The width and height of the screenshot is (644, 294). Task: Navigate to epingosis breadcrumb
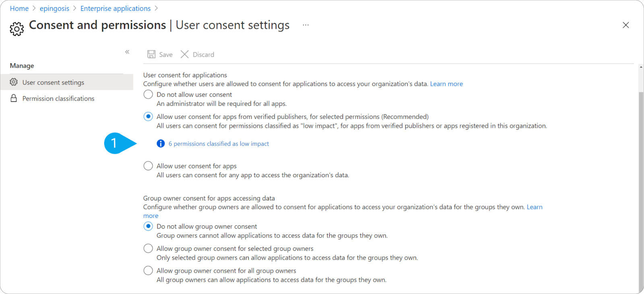point(54,8)
